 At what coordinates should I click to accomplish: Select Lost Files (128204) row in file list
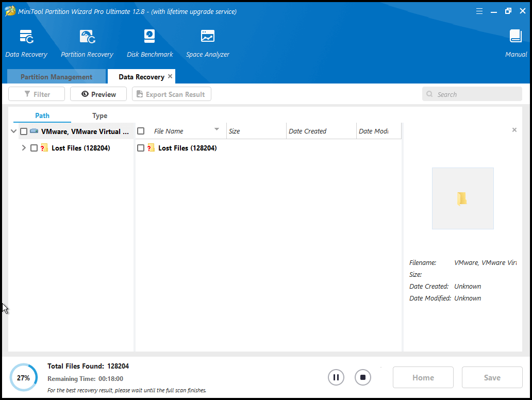[269, 148]
